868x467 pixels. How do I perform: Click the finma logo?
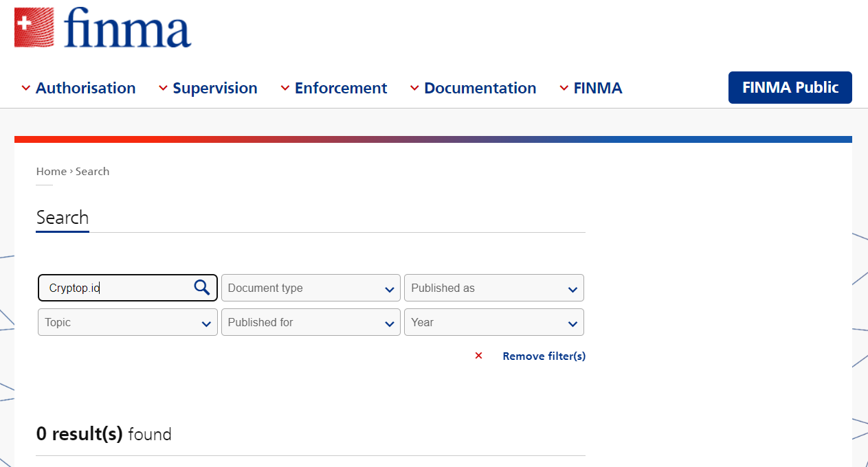click(103, 27)
